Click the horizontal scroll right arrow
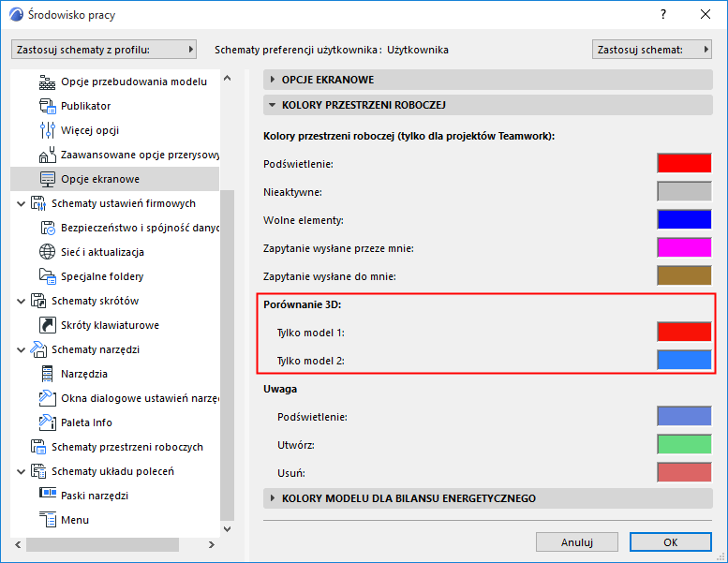Screen dimensions: 728x563 coord(211,544)
